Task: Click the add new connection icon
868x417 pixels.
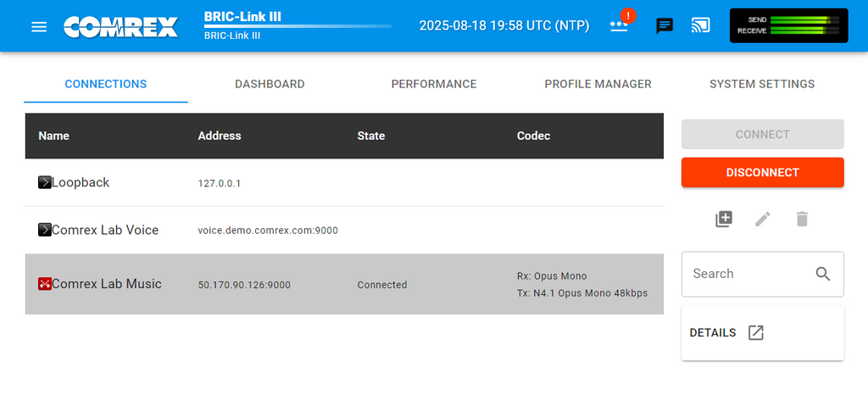Action: point(723,219)
